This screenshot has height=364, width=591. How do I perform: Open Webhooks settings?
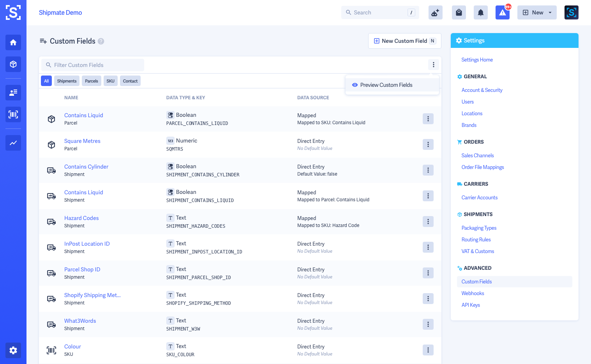(x=473, y=293)
